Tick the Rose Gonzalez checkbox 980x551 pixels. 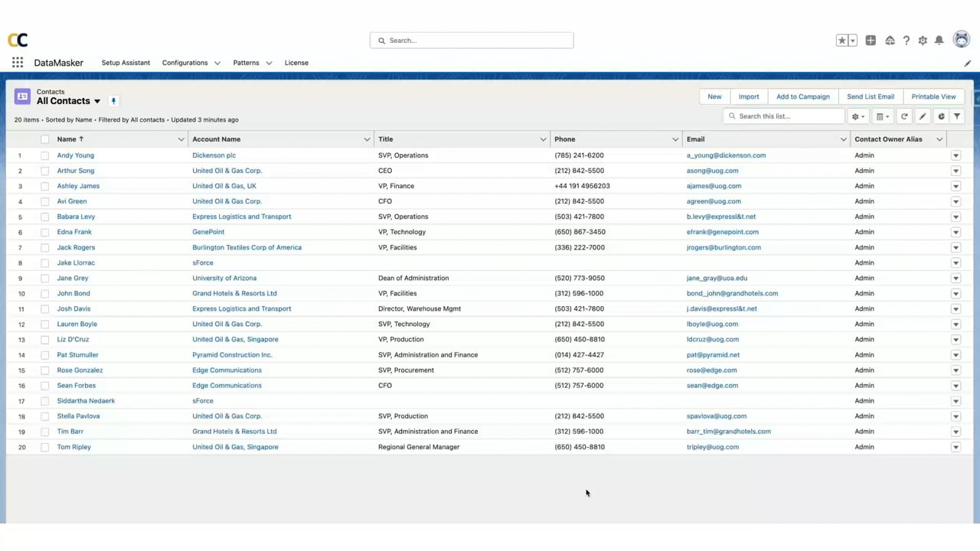point(44,370)
